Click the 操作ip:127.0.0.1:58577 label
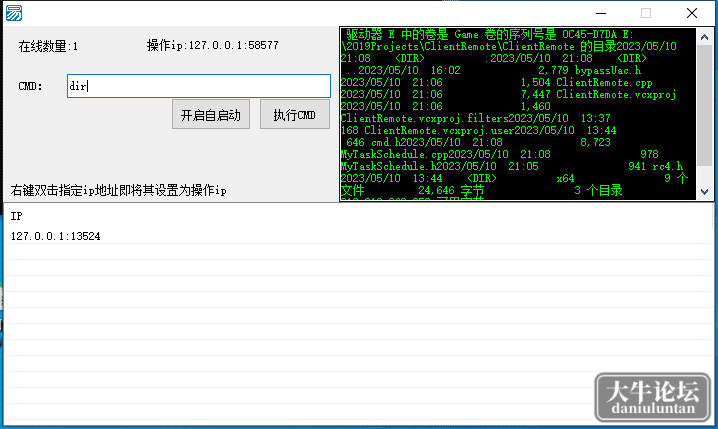 (212, 45)
